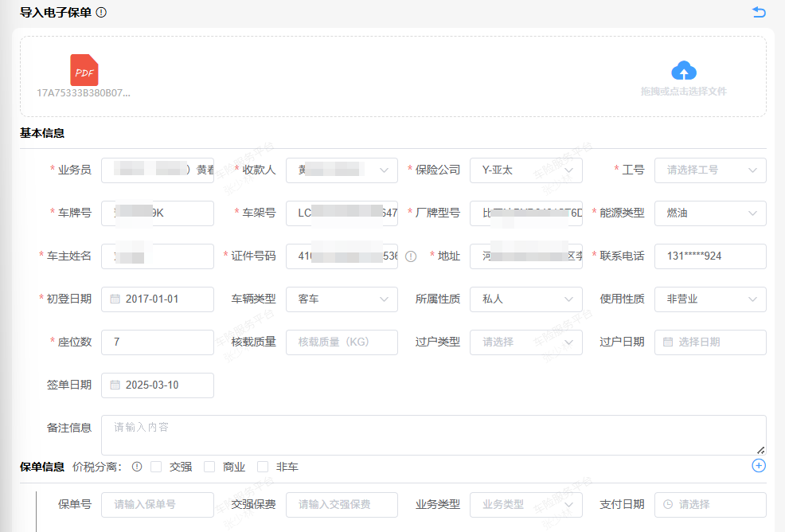Open the uploaded PDF file icon

pyautogui.click(x=84, y=70)
